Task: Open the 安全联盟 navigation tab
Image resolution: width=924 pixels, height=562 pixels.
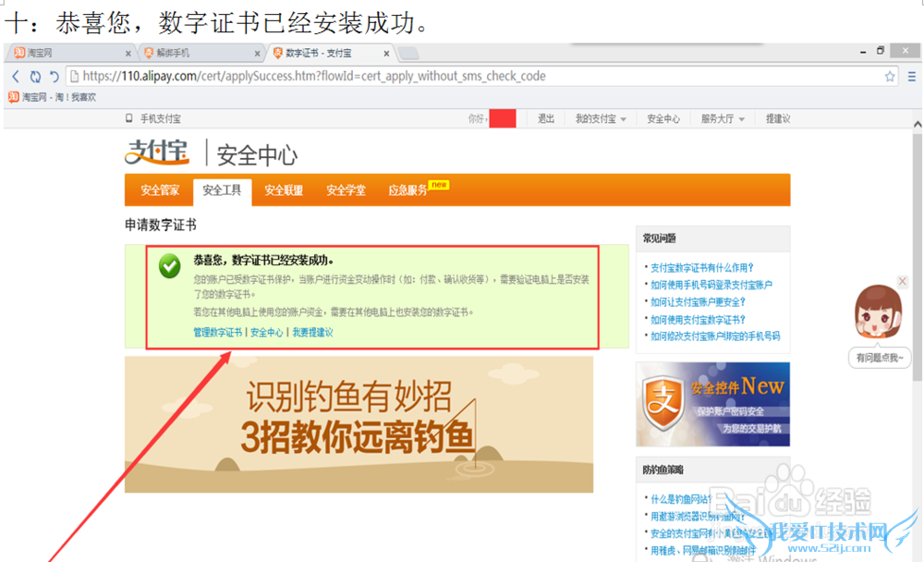Action: click(x=284, y=190)
